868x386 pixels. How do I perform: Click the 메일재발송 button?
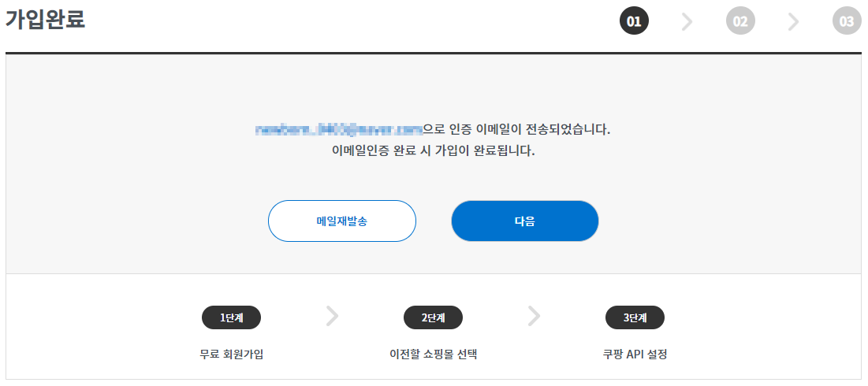pos(341,221)
